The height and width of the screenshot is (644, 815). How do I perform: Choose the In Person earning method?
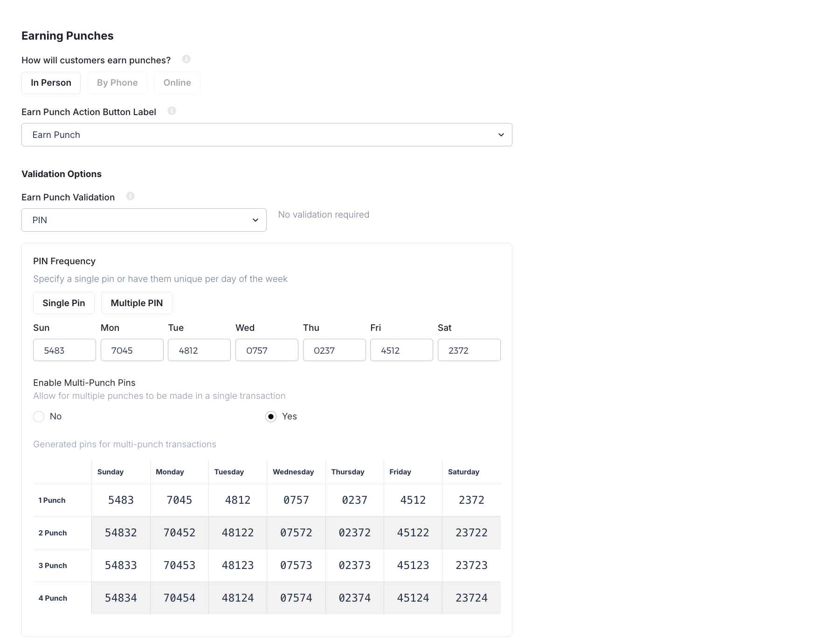click(x=51, y=83)
